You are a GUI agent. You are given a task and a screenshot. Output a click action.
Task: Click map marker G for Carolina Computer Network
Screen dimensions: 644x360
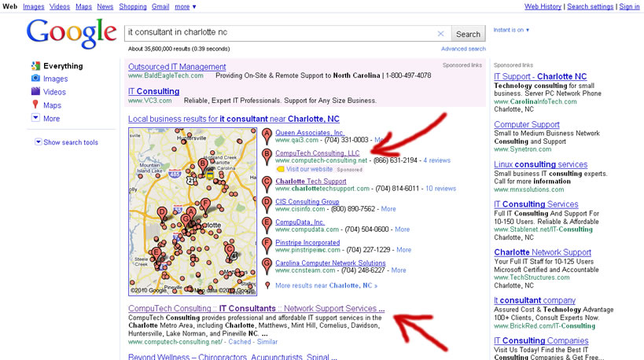tap(267, 266)
